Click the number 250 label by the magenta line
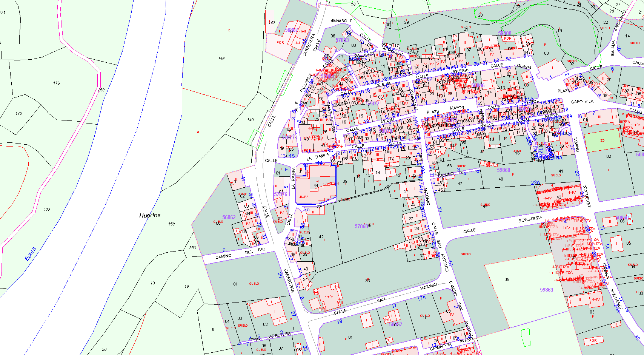Screen dimensions: 644x355 tap(101, 90)
